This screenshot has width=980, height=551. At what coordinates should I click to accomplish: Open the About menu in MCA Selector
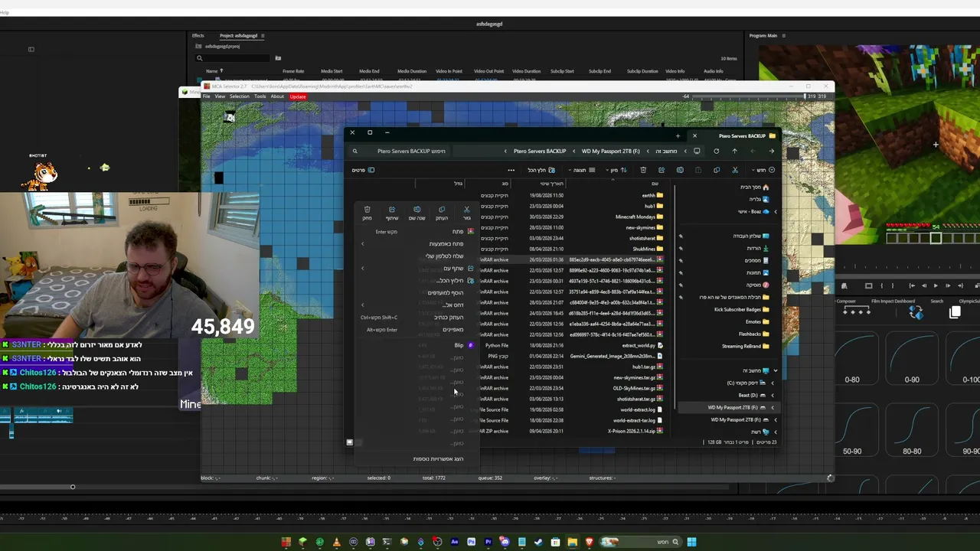click(277, 96)
